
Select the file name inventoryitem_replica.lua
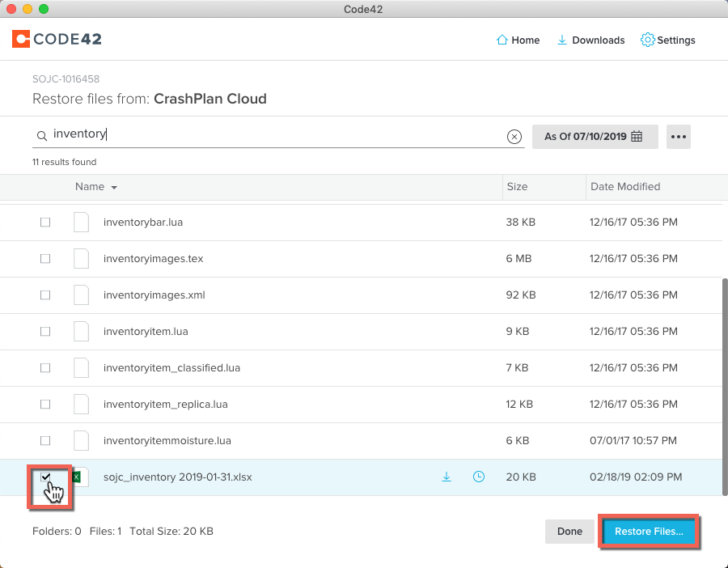pyautogui.click(x=165, y=404)
